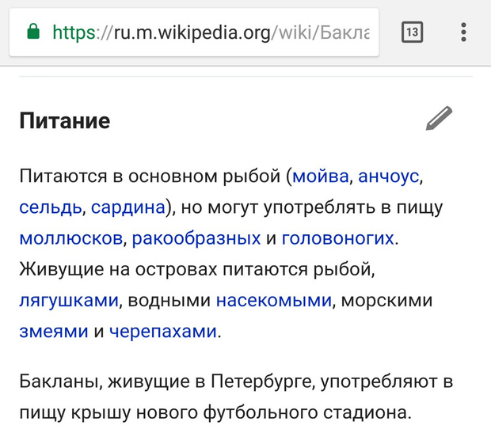Open the tab switcher showing 13 tabs
Image resolution: width=491 pixels, height=448 pixels.
[x=412, y=32]
